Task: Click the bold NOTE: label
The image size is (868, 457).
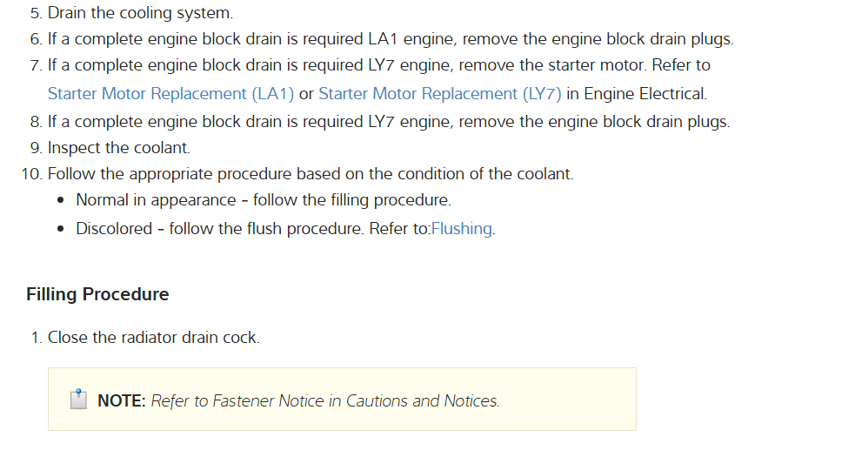Action: point(122,401)
